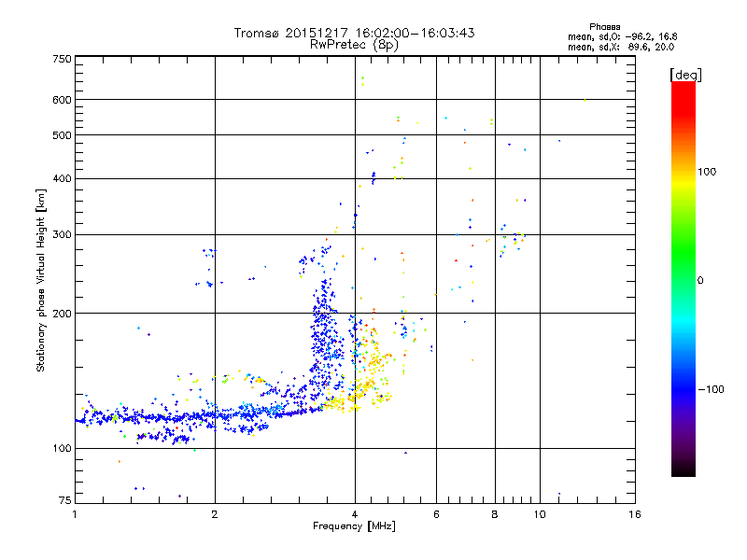Click the y-axis tick label '200'
The image size is (747, 560).
click(x=62, y=314)
